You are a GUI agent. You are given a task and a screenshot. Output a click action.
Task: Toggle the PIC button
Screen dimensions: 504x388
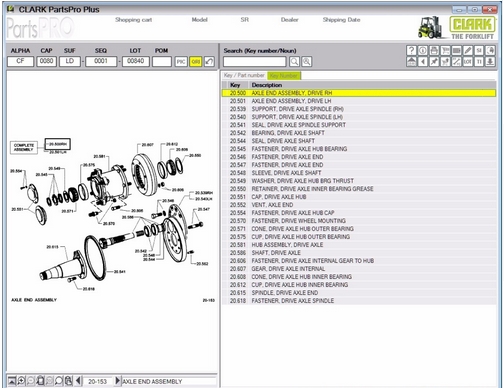181,62
